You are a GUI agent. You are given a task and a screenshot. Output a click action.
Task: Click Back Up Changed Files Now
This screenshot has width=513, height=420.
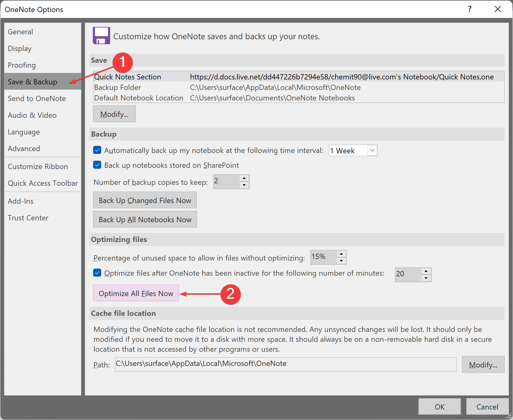[x=145, y=200]
